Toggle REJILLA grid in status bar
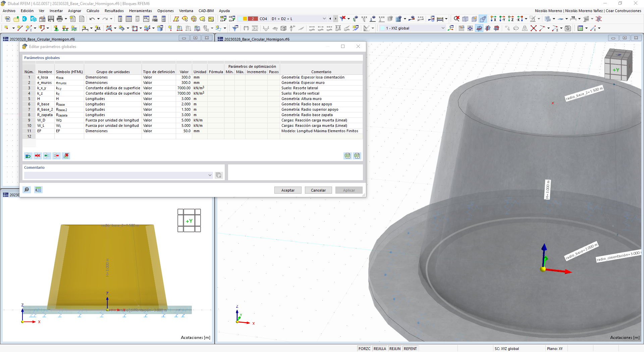The height and width of the screenshot is (352, 644). click(x=380, y=349)
